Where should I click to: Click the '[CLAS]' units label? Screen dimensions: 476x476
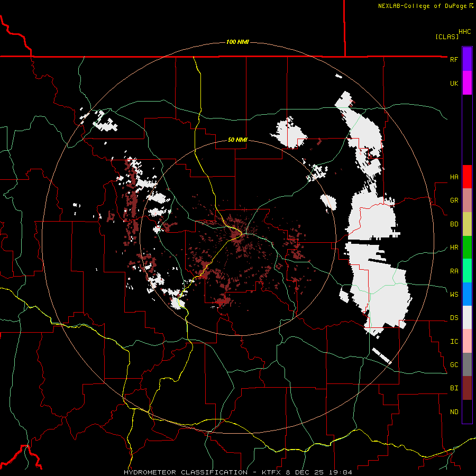click(447, 36)
